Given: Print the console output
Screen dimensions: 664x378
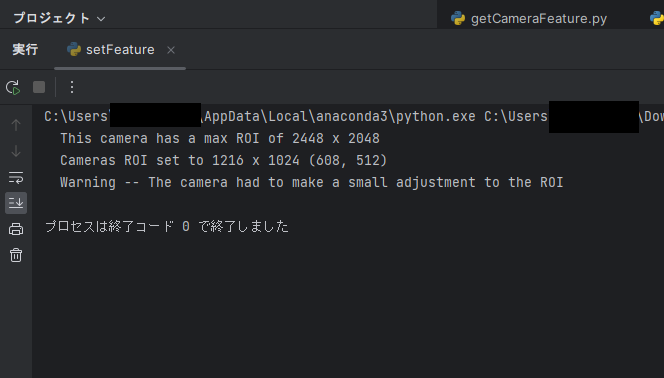Looking at the screenshot, I should coord(16,229).
